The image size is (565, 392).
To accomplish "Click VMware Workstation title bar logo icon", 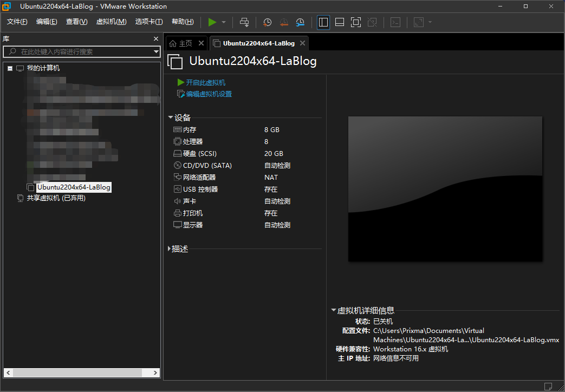I will click(7, 6).
